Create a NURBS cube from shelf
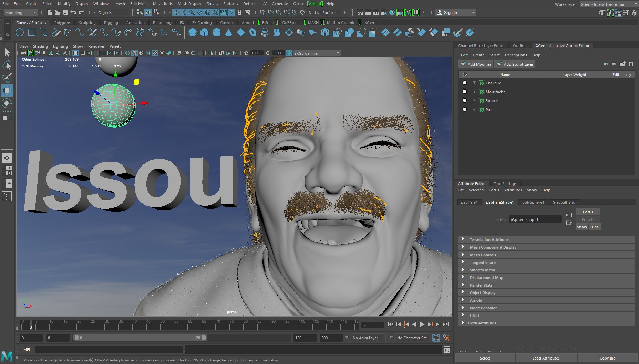This screenshot has height=364, width=639. tap(205, 33)
